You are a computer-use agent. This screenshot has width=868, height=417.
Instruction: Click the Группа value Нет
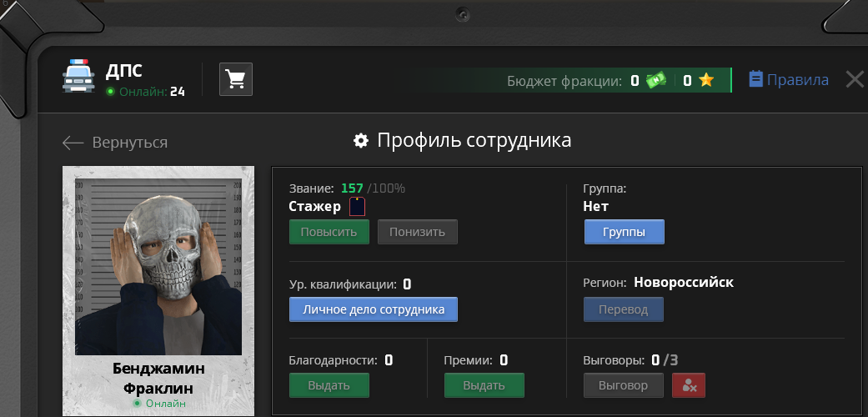[x=595, y=207]
